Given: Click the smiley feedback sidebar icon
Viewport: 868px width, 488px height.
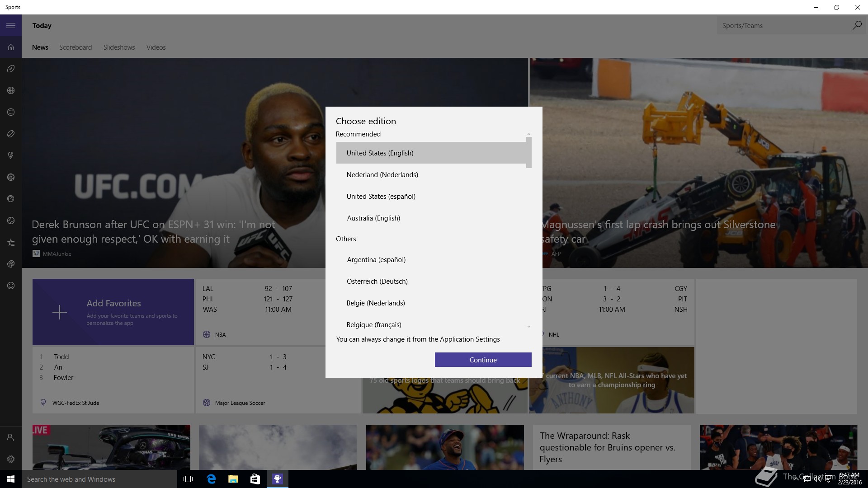Looking at the screenshot, I should coord(11,286).
